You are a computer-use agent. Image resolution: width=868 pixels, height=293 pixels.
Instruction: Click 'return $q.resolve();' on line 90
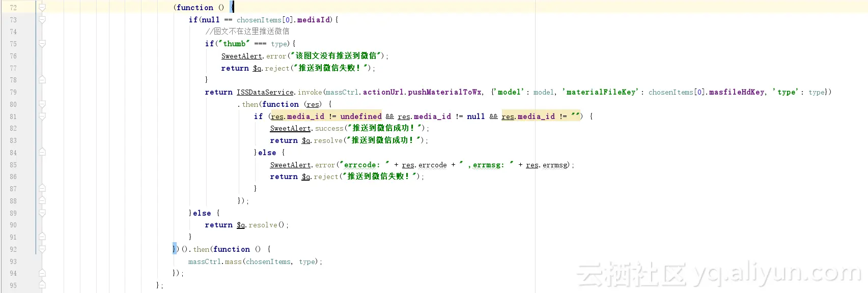coord(247,225)
